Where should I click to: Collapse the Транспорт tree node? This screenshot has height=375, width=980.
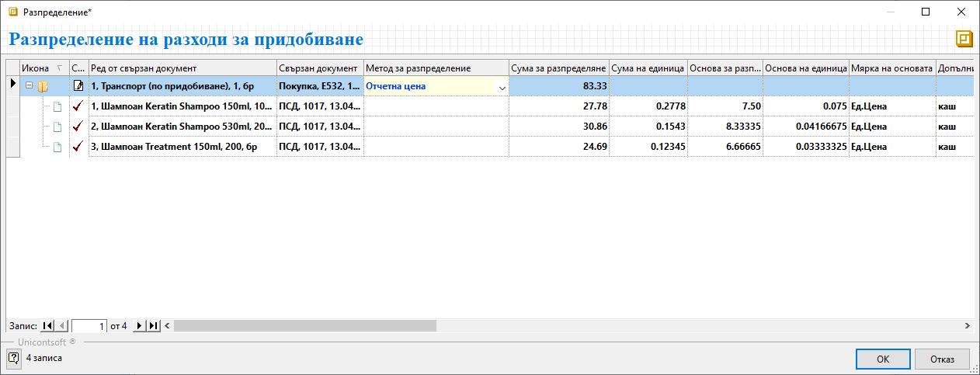click(29, 86)
